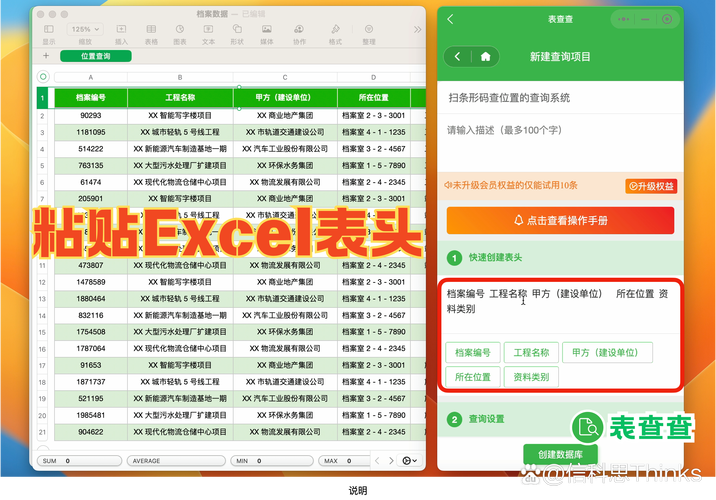
Task: Click the 档案编号 tag chip in 表查查
Action: point(473,353)
